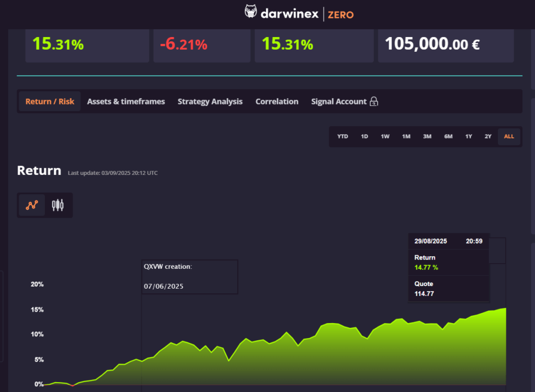Select the 1D time range
The image size is (535, 392).
point(364,136)
